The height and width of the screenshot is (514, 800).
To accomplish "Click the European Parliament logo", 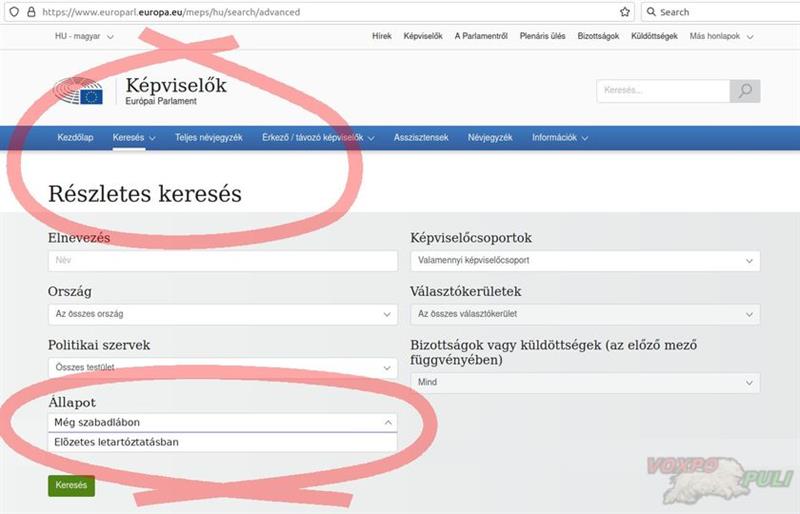I will pyautogui.click(x=79, y=93).
